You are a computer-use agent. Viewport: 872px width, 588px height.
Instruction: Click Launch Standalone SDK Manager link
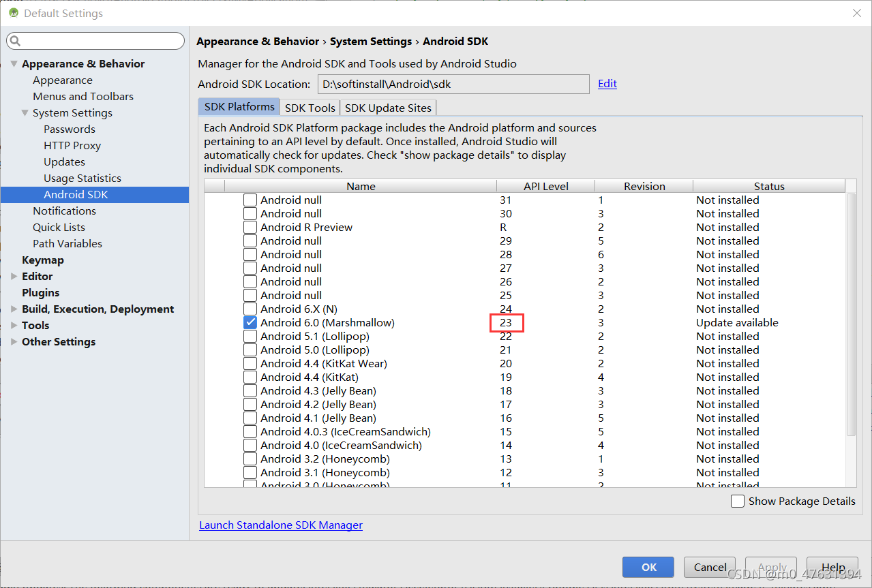pos(281,525)
